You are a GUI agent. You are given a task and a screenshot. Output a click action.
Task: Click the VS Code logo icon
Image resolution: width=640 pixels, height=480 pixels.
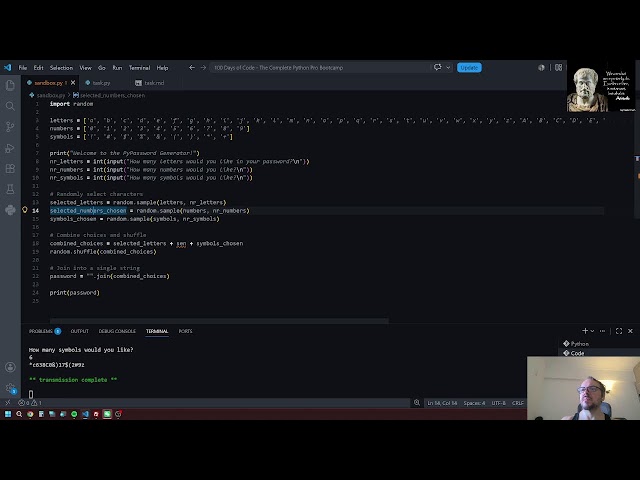coord(8,67)
